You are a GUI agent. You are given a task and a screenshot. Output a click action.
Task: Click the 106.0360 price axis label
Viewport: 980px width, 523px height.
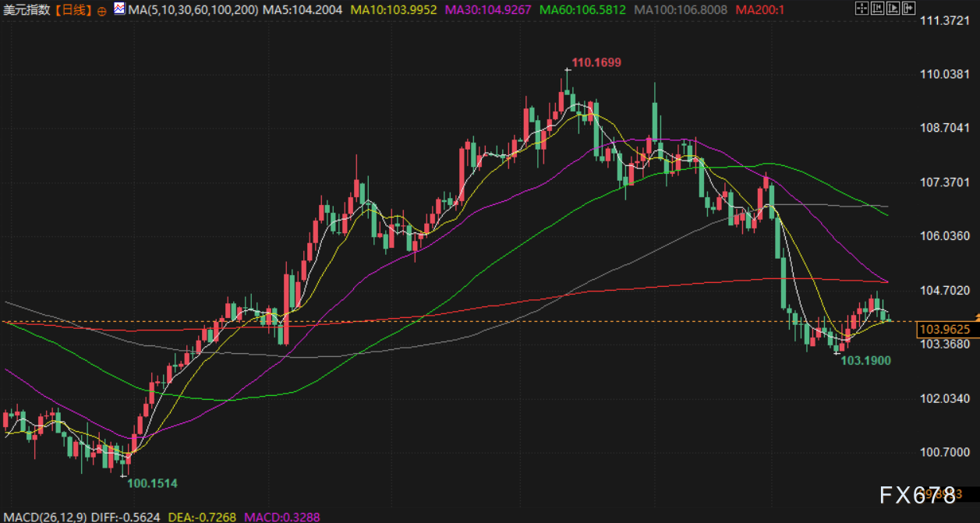pos(944,235)
